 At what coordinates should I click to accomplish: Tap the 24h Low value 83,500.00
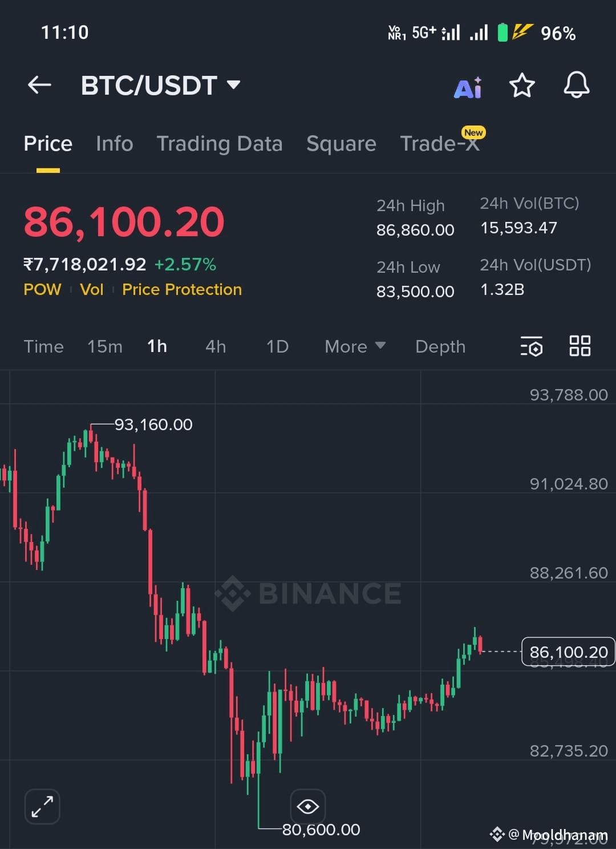(x=415, y=292)
